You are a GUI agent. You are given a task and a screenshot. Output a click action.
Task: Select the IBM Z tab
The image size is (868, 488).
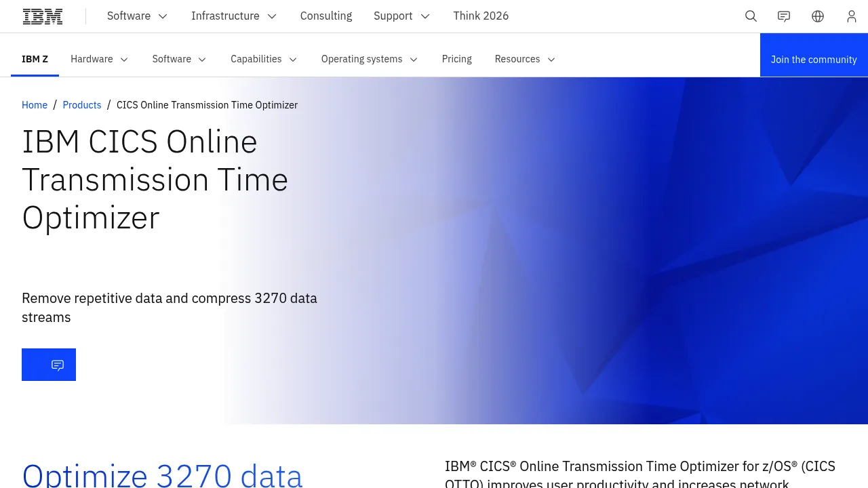(x=35, y=59)
